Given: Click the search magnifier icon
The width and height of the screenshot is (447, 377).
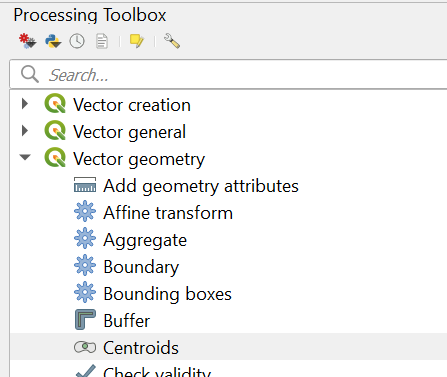Looking at the screenshot, I should tap(30, 74).
